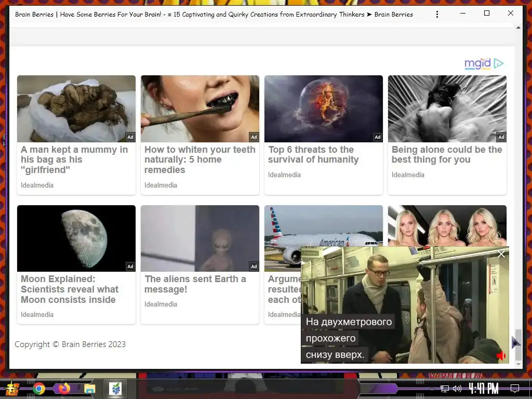The width and height of the screenshot is (532, 399).
Task: Open network status in system tray
Action: pos(445,389)
